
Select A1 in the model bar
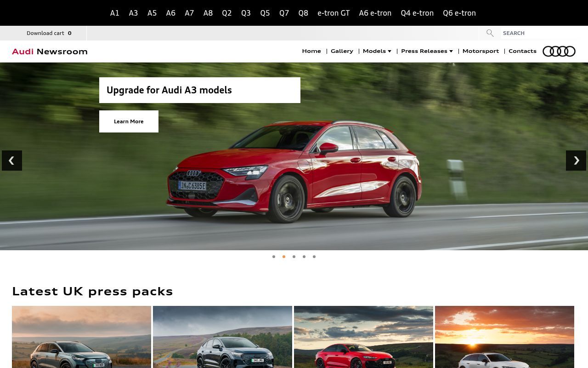coord(115,13)
